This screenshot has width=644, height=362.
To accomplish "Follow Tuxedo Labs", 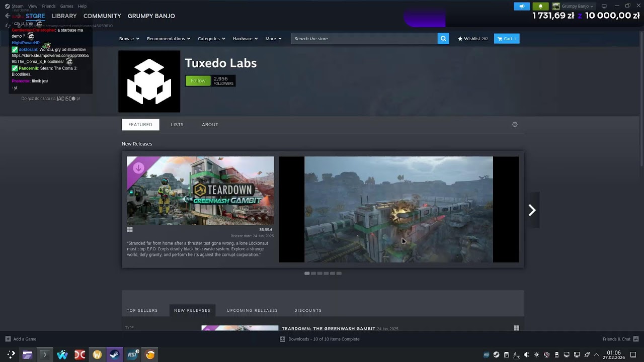I will point(198,80).
